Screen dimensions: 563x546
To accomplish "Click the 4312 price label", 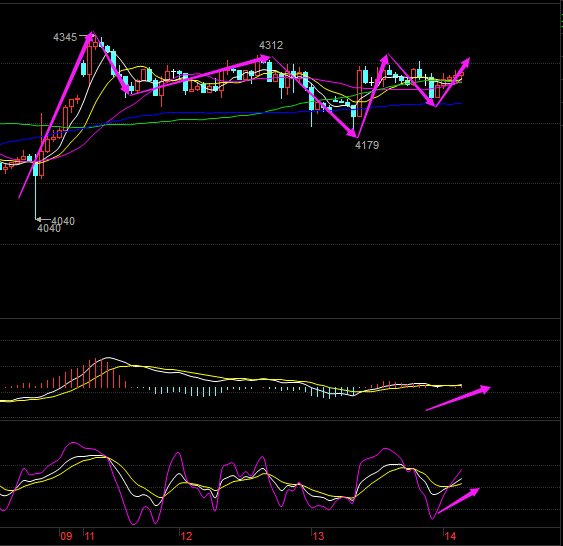I will tap(271, 45).
